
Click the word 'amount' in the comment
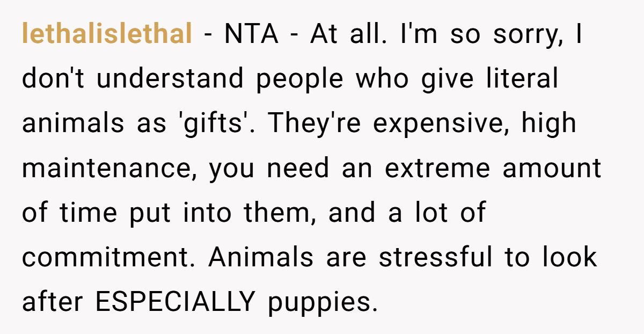552,169
